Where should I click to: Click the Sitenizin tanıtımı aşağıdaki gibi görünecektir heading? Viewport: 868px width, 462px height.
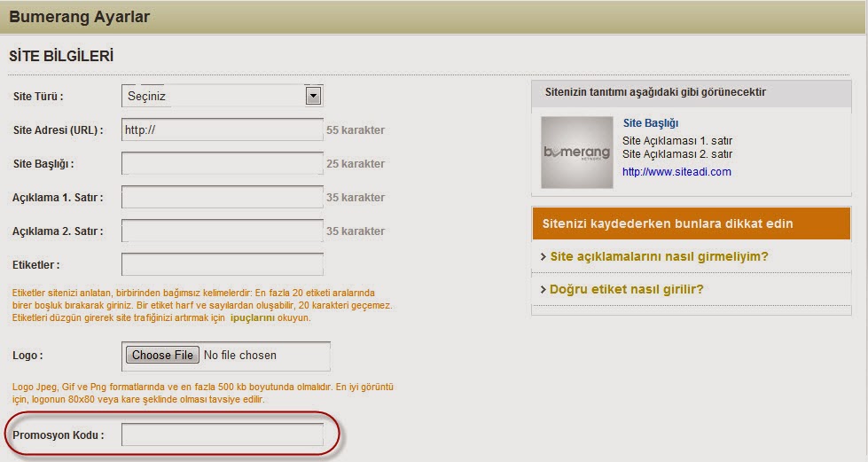click(x=655, y=92)
